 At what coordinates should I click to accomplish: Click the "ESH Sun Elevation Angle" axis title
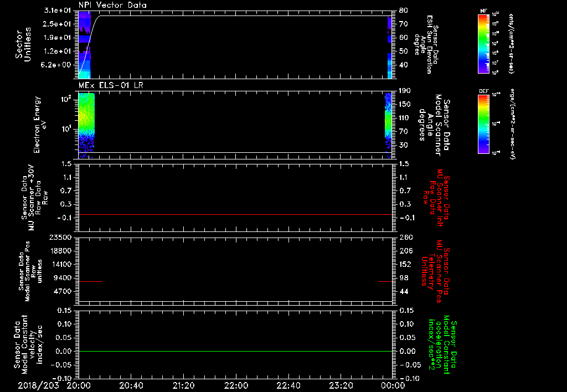(426, 44)
